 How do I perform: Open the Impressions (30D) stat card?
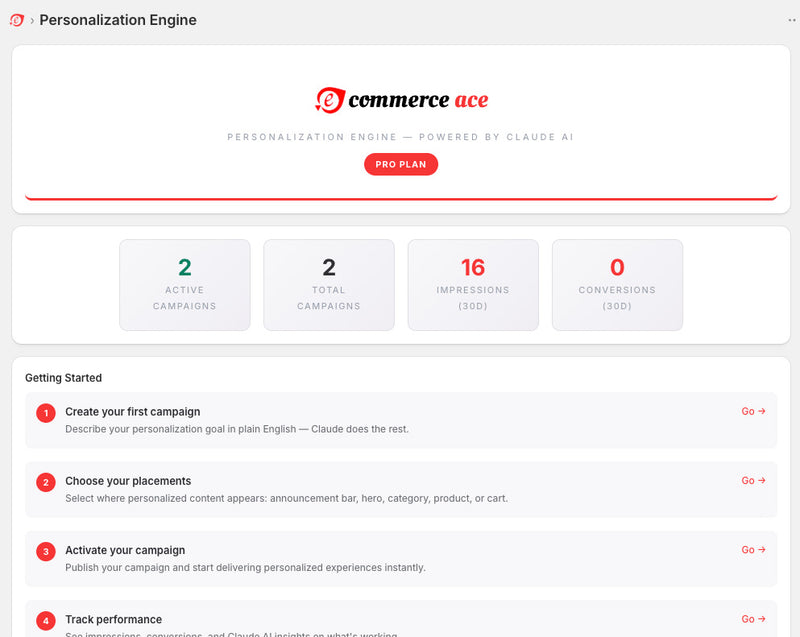click(x=473, y=285)
